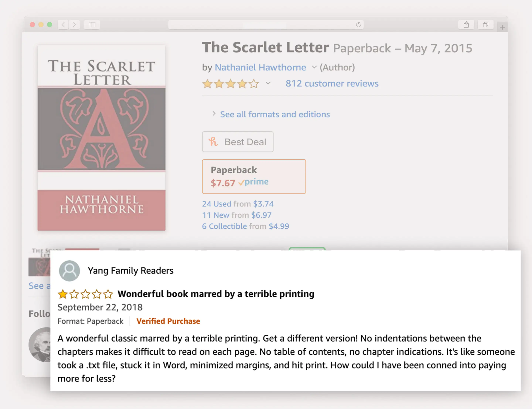
Task: Open the 11 New offers link
Action: coord(215,215)
